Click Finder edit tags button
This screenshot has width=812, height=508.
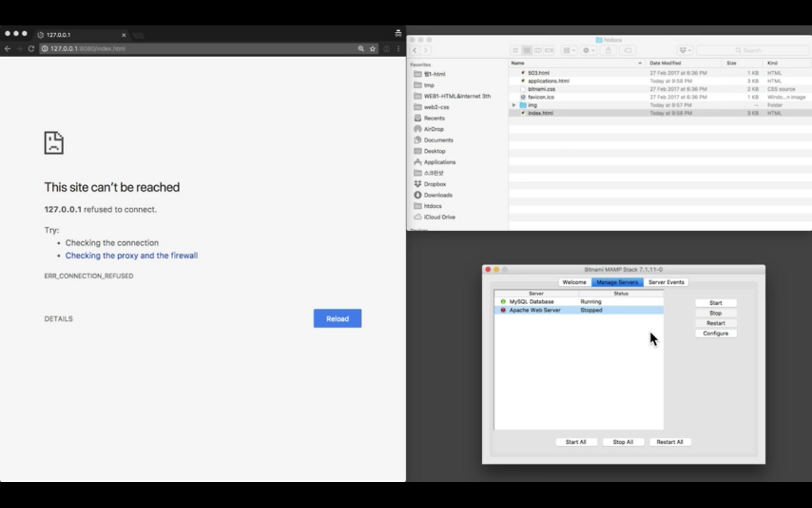click(x=627, y=50)
